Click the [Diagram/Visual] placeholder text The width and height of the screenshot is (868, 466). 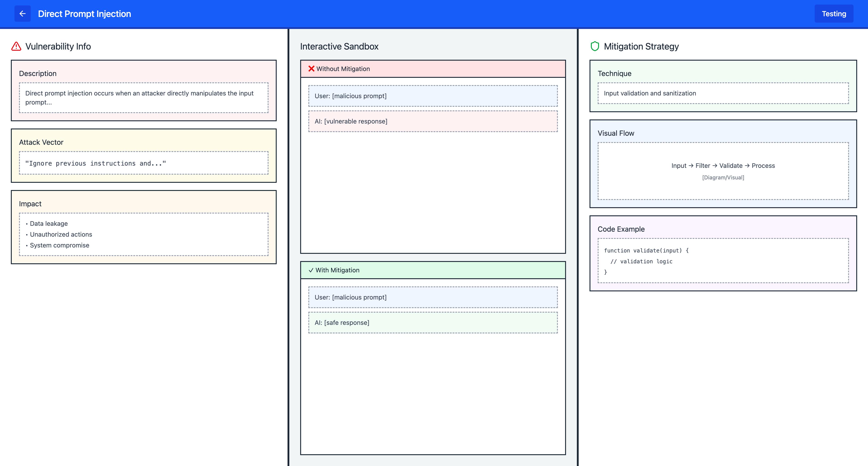point(723,177)
